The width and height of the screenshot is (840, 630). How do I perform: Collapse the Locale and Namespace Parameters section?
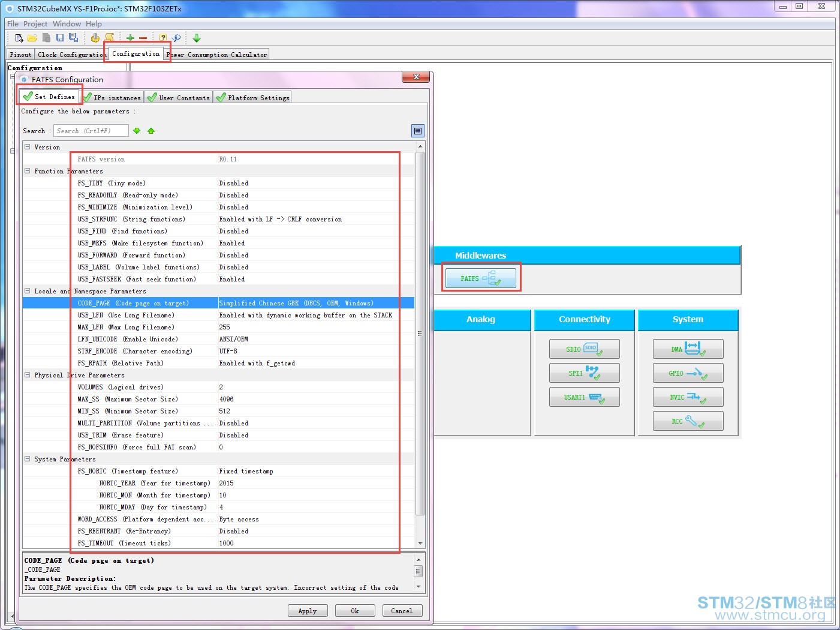[x=27, y=290]
